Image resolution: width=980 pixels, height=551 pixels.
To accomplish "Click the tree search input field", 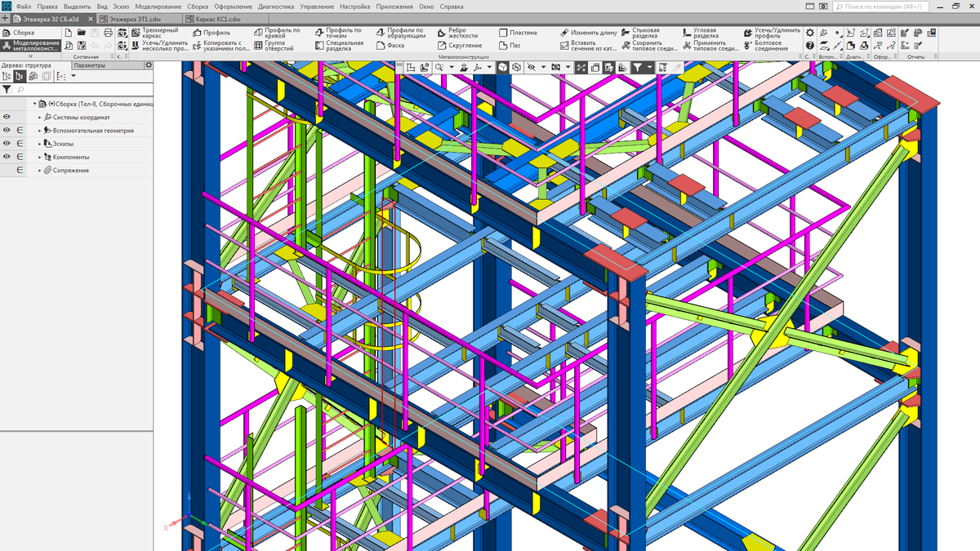I will [x=82, y=89].
